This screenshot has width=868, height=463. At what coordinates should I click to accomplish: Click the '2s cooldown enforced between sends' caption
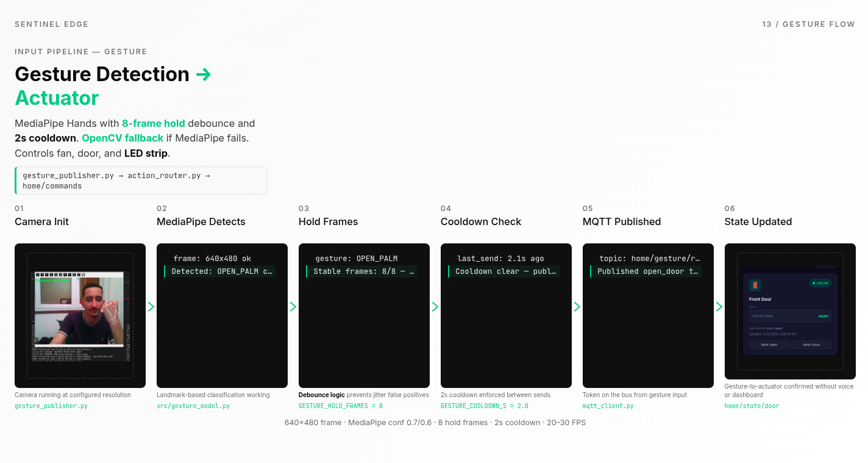tap(496, 395)
